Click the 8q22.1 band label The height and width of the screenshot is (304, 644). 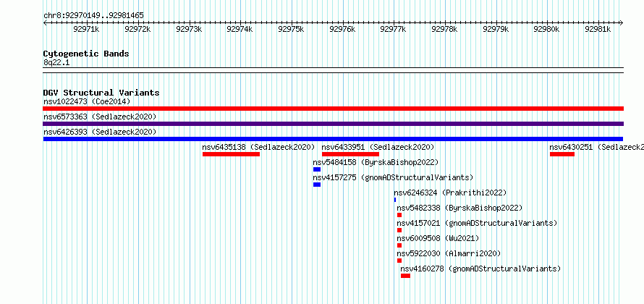click(56, 62)
